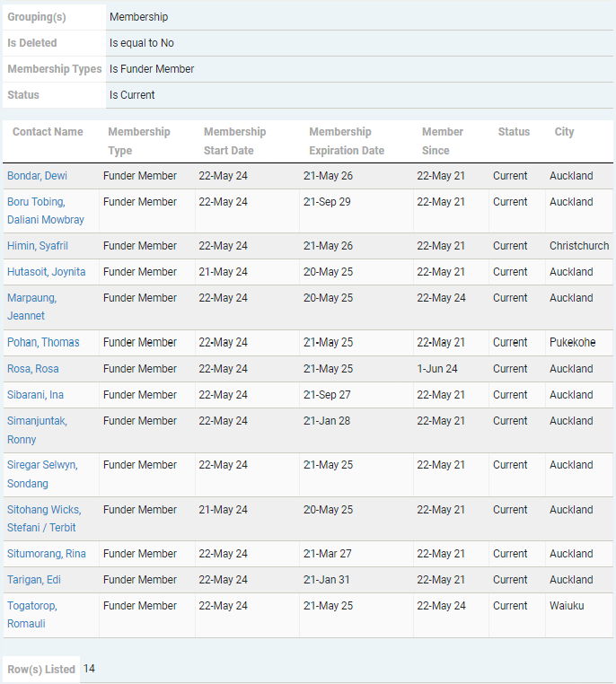
Task: Click the Membership Start Date header
Action: [x=234, y=141]
